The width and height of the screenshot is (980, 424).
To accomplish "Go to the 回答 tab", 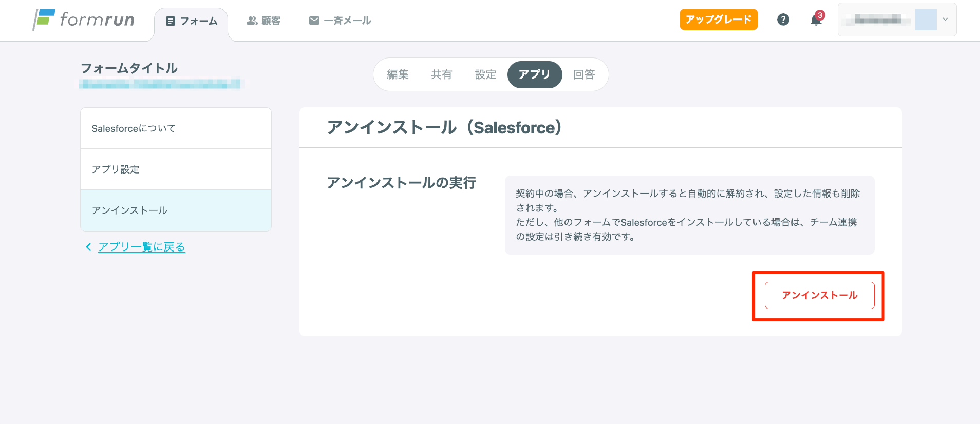I will point(584,74).
